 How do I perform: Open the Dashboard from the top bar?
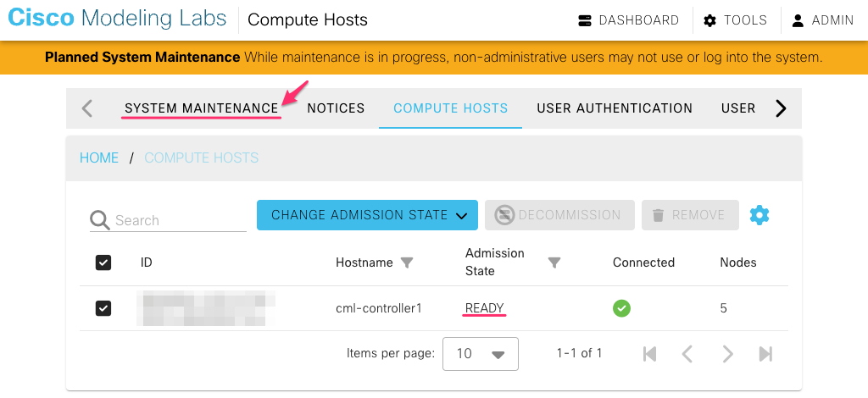628,20
